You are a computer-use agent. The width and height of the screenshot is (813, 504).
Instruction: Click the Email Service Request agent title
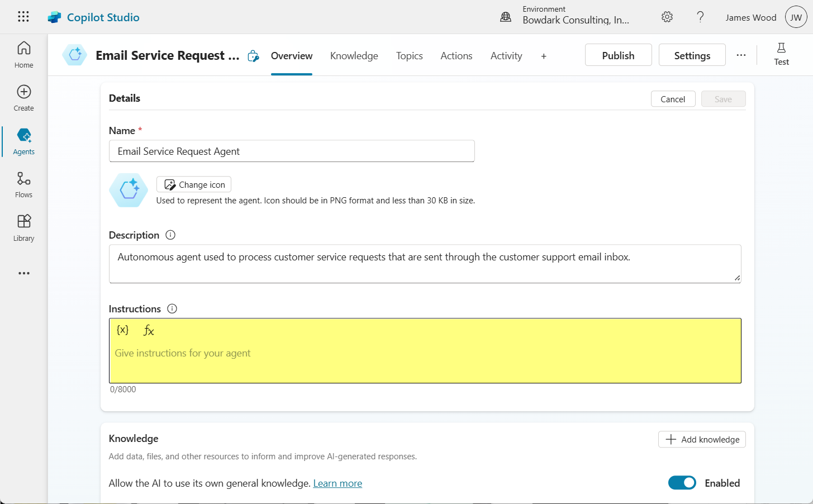[168, 55]
